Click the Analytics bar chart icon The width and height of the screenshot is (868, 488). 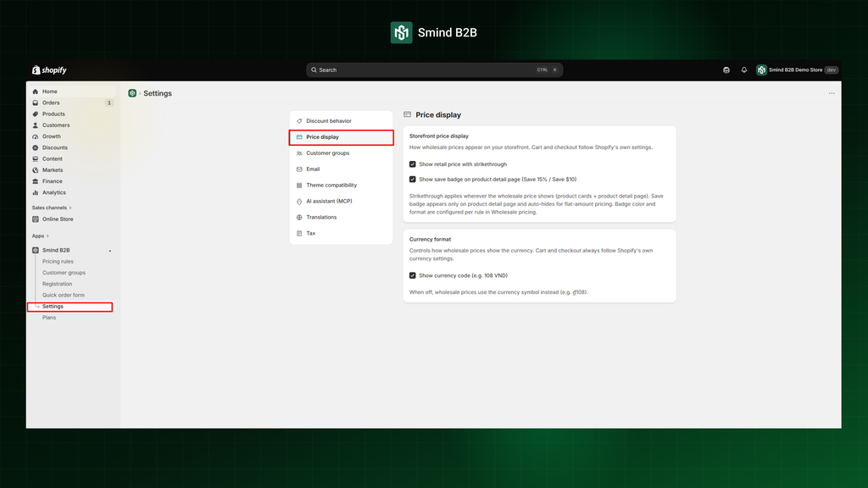(x=36, y=192)
